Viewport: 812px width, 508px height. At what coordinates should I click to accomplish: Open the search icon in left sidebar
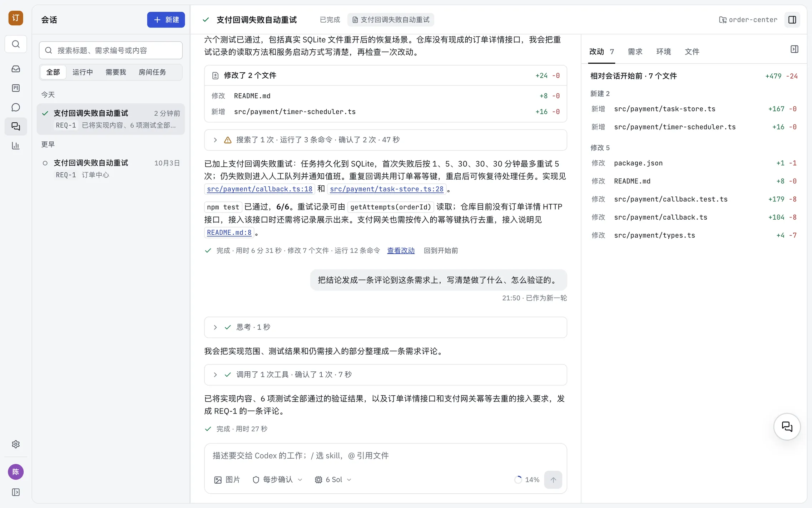(16, 44)
